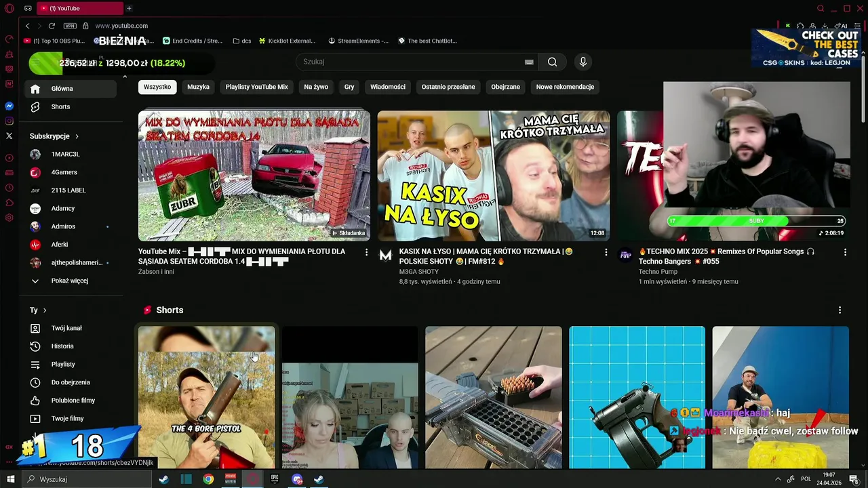Open the 4Gamers subscription channel

point(71,172)
